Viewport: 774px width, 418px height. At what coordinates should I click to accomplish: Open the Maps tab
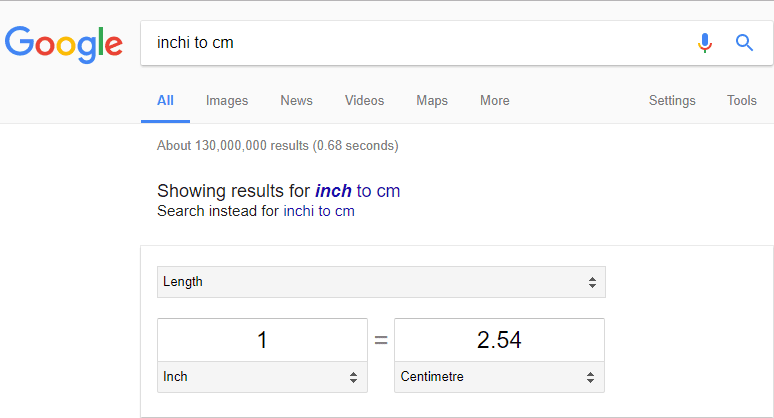432,101
